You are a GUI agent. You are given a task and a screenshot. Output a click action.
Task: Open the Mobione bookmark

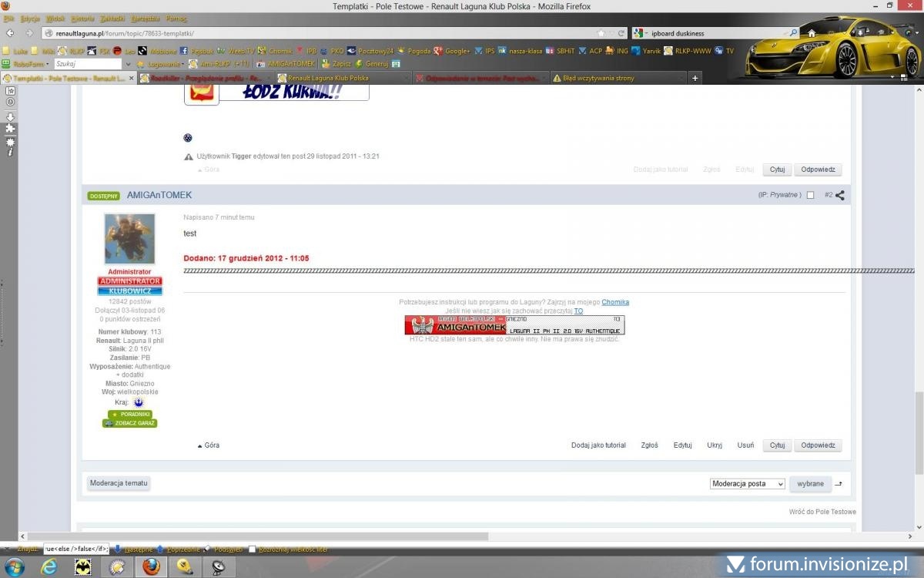157,51
